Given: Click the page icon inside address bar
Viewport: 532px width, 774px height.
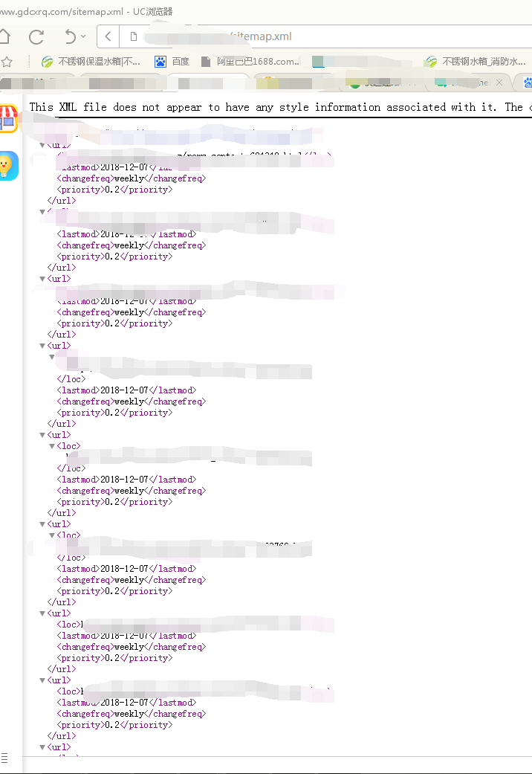Looking at the screenshot, I should 133,36.
